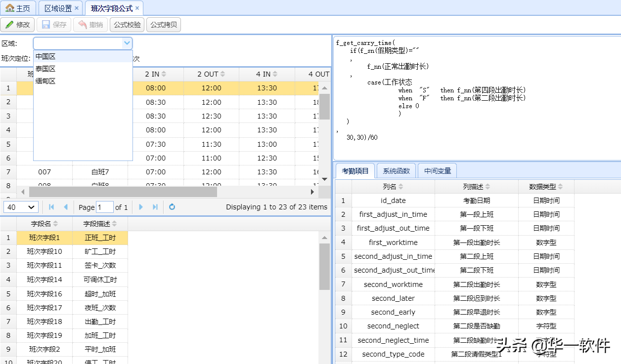Image resolution: width=621 pixels, height=364 pixels.
Task: Go to next page of shift grid
Action: pyautogui.click(x=141, y=207)
